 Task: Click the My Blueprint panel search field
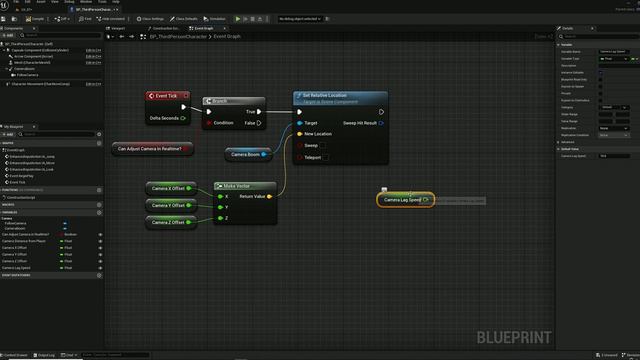[56, 134]
